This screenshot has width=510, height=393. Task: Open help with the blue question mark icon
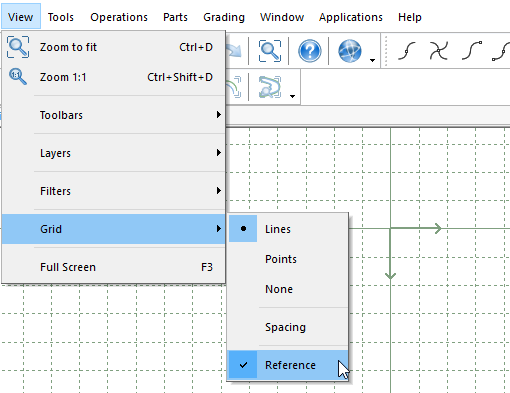(x=310, y=51)
